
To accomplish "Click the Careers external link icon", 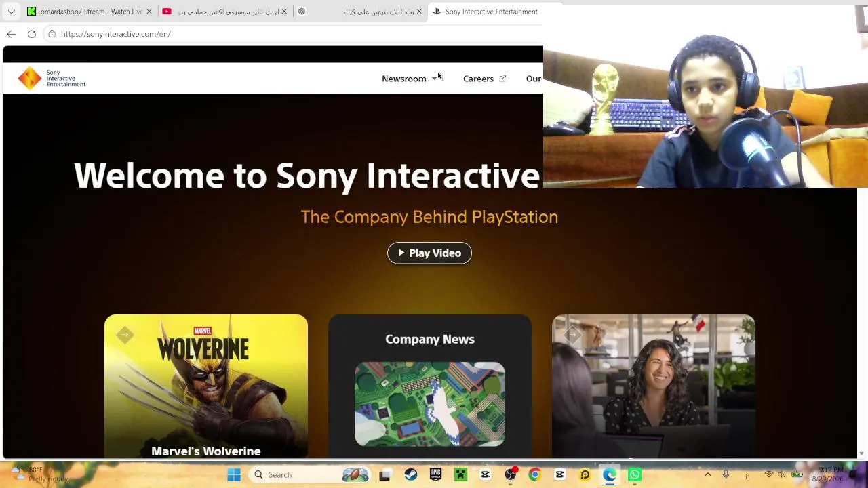I will point(502,79).
